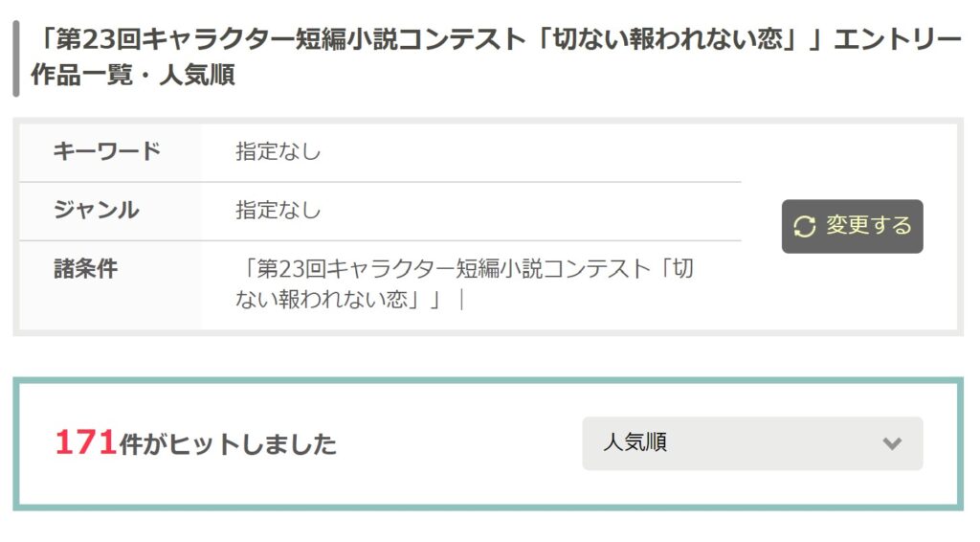The width and height of the screenshot is (980, 542).
Task: Select the ジャンル row label
Action: pyautogui.click(x=97, y=210)
